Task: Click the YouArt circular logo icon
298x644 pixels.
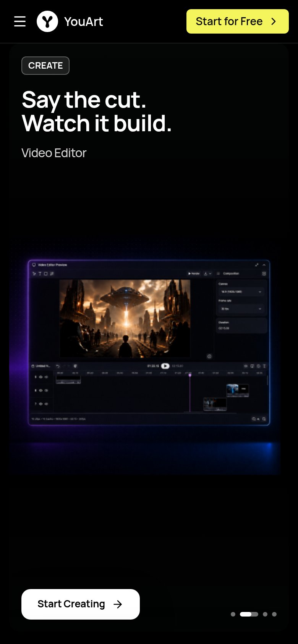Action: [x=47, y=21]
